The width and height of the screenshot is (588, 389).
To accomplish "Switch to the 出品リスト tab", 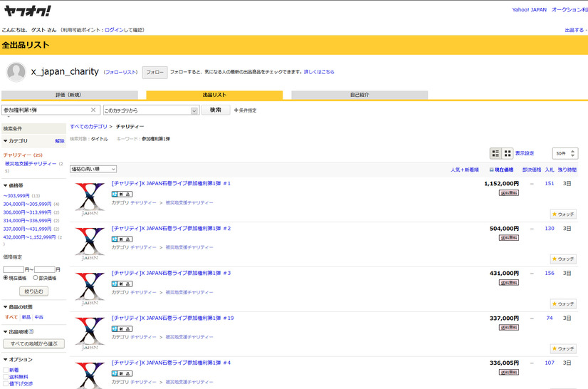I will pos(214,95).
